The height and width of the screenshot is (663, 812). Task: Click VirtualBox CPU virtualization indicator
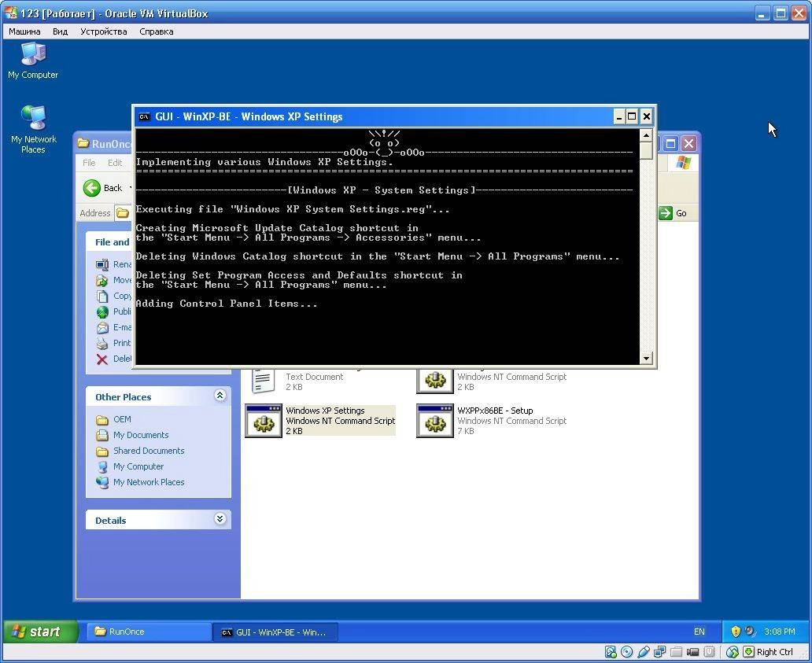tap(710, 652)
